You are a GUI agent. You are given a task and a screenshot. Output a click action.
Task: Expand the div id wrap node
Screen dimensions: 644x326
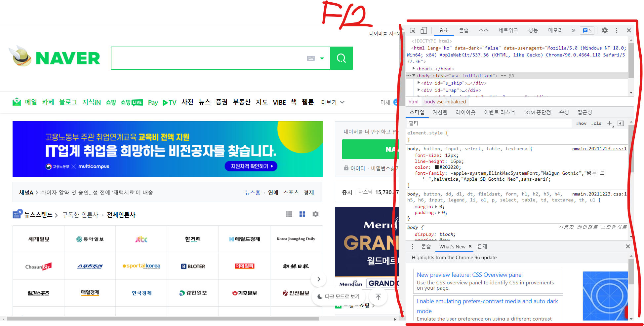coord(419,90)
